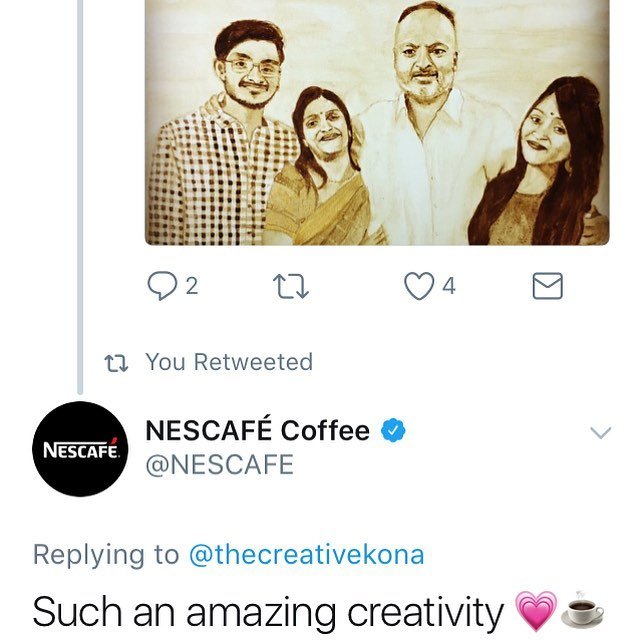Click the pink heart emoji in tweet
This screenshot has height=644, width=642.
534,611
